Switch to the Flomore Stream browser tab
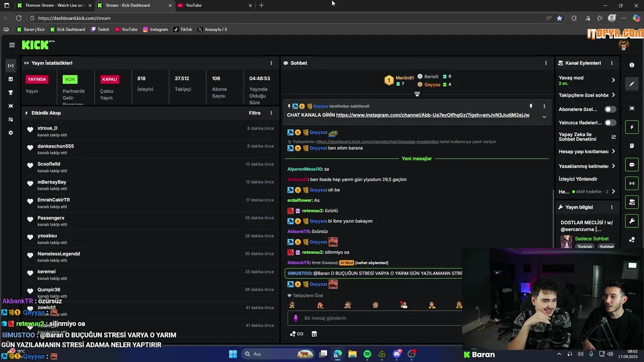 54,5
